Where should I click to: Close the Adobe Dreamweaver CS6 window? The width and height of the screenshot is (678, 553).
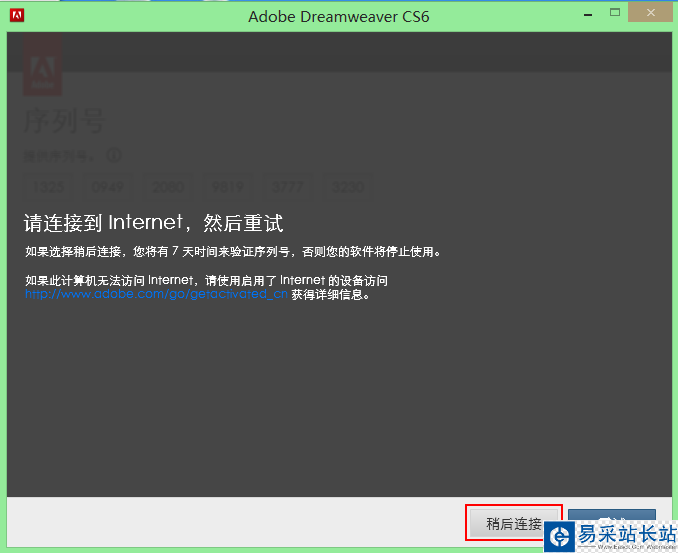tap(650, 13)
